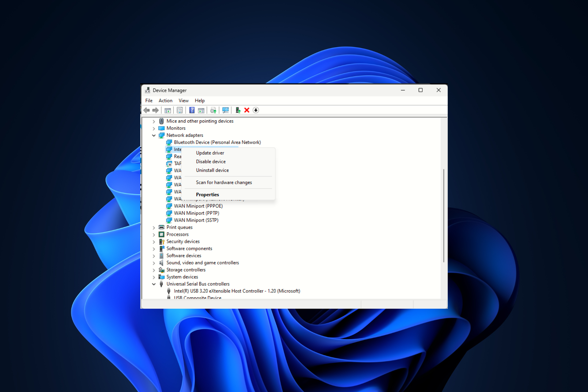This screenshot has width=588, height=392.
Task: Click the help menu toolbar icon
Action: point(191,110)
